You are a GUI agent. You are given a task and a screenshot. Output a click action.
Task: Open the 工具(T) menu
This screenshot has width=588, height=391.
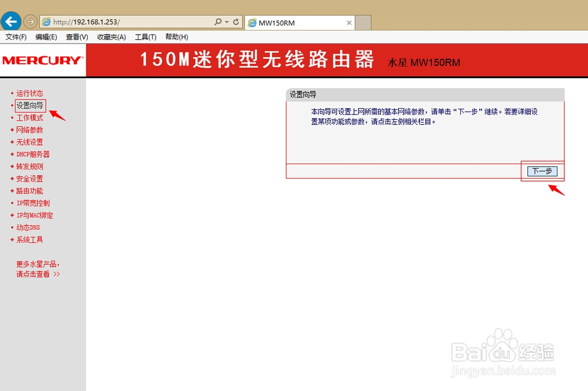[x=145, y=36]
